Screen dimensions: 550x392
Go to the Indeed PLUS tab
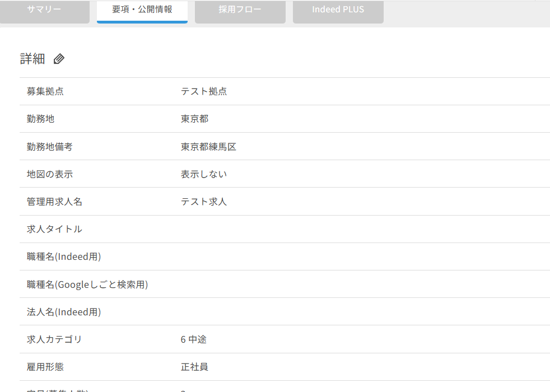click(338, 10)
